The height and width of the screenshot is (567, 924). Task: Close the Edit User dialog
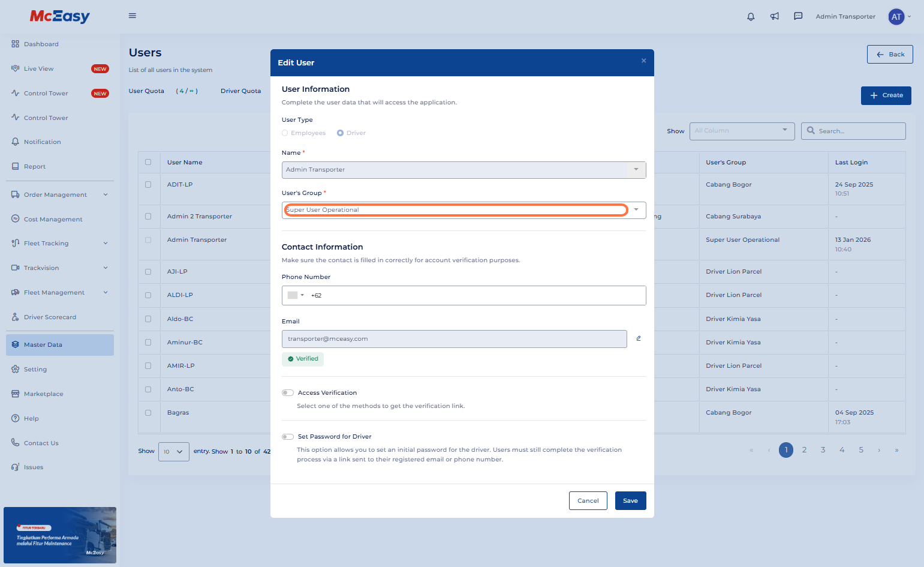pos(643,61)
